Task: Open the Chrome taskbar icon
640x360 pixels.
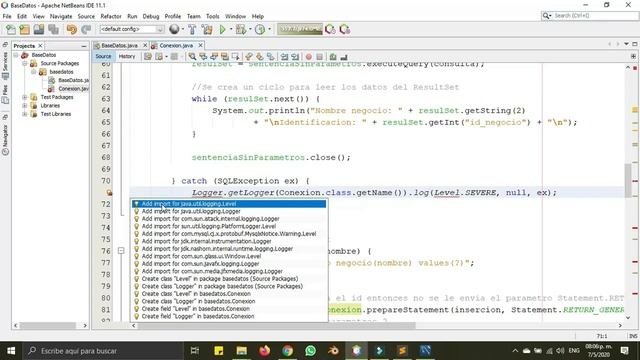Action: pyautogui.click(x=288, y=351)
